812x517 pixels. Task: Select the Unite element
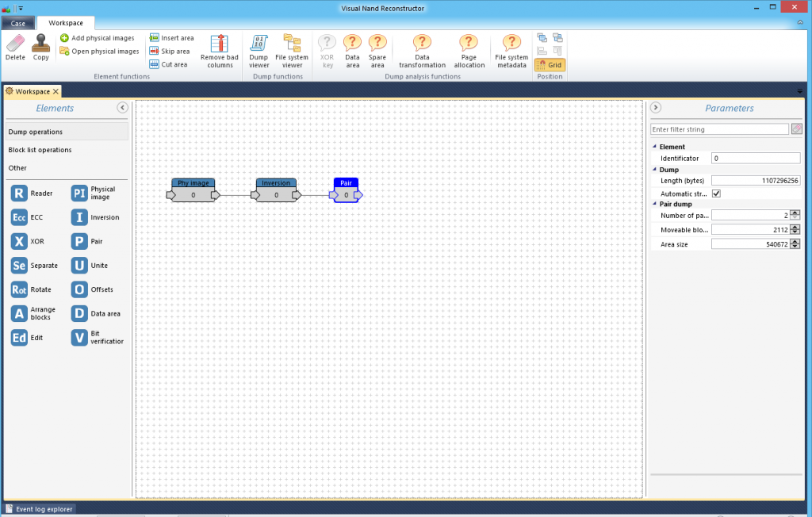90,265
